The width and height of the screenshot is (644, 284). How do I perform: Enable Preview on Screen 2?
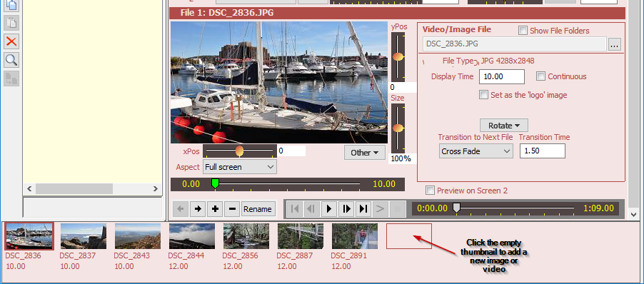430,191
